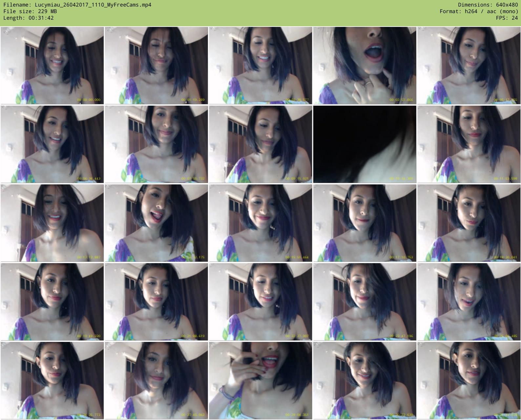Click the close-up frame stamped 00:29:04
The height and width of the screenshot is (420, 521).
[260, 381]
